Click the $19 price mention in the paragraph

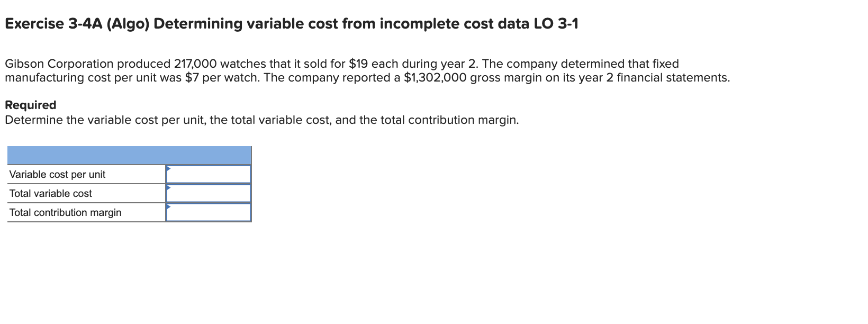tap(360, 64)
